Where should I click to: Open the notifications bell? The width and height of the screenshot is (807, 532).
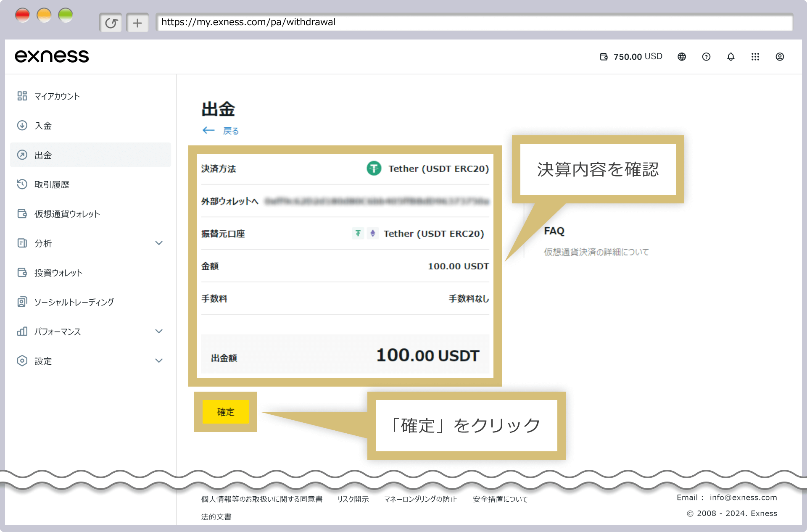click(731, 57)
